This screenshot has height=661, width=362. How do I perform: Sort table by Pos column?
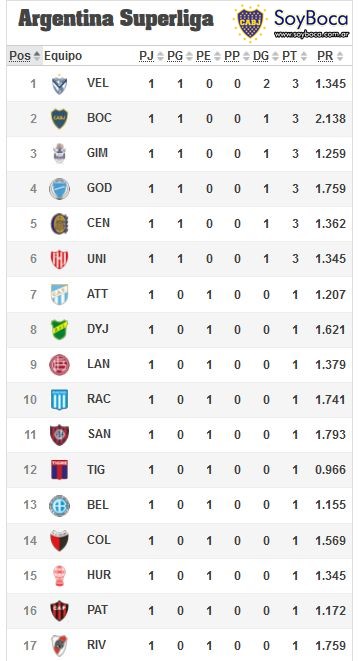25,56
